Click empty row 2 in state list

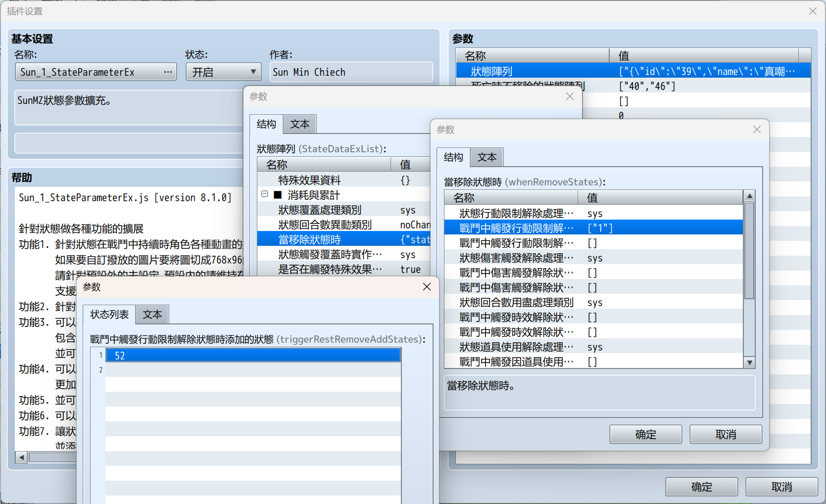coord(253,370)
